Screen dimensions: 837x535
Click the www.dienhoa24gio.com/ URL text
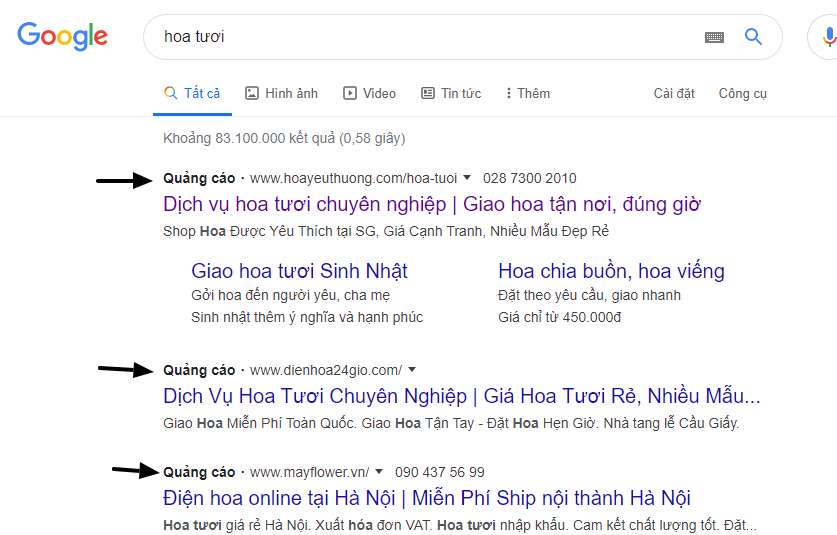[326, 371]
